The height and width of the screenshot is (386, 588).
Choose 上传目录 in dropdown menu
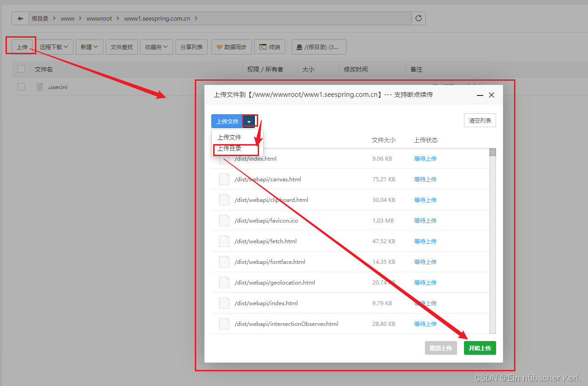(229, 149)
